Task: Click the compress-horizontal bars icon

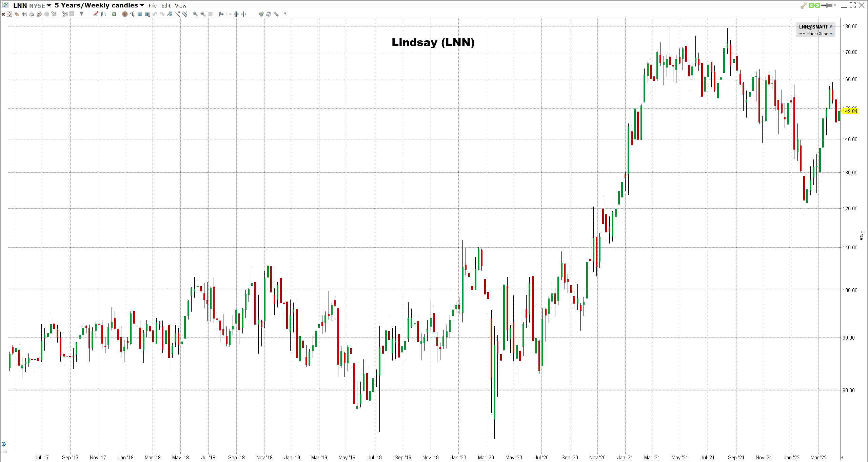Action: [x=244, y=14]
